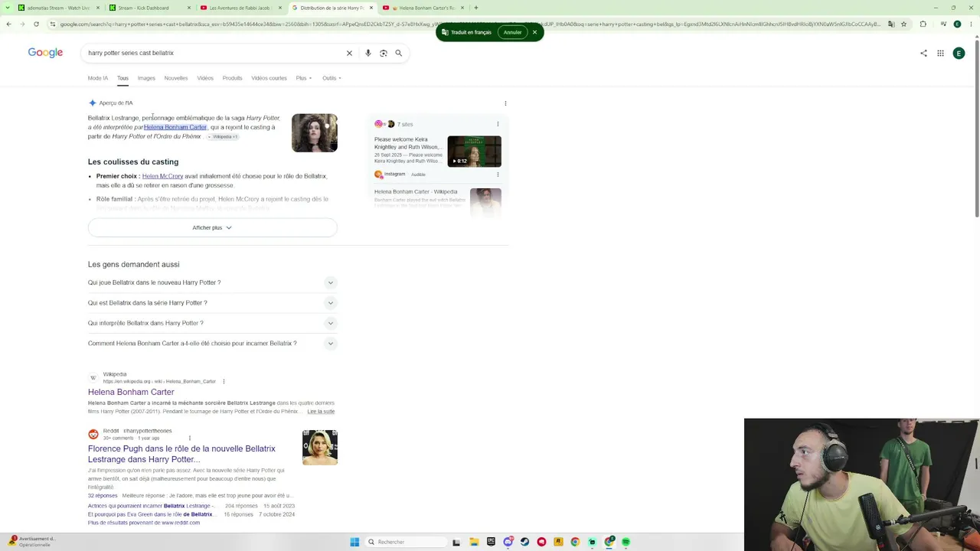Expand 'Qui joue Bellatrix dans le nouveau Harry Potter ?'
Viewport: 980px width, 551px height.
[x=212, y=282]
